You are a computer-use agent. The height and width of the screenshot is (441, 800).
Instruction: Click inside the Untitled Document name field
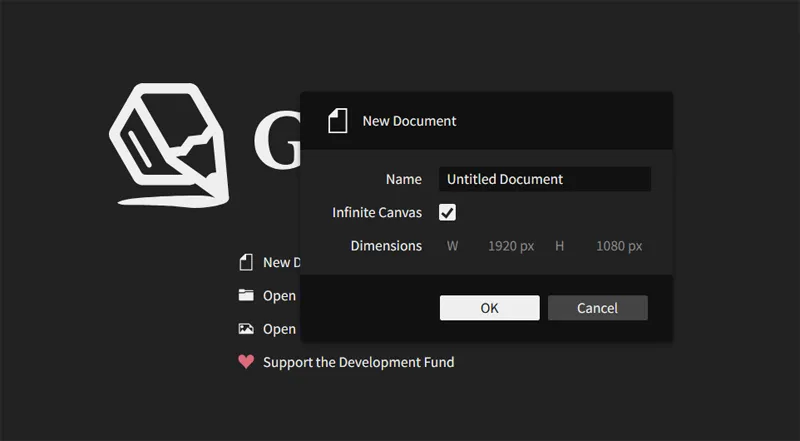pyautogui.click(x=544, y=180)
